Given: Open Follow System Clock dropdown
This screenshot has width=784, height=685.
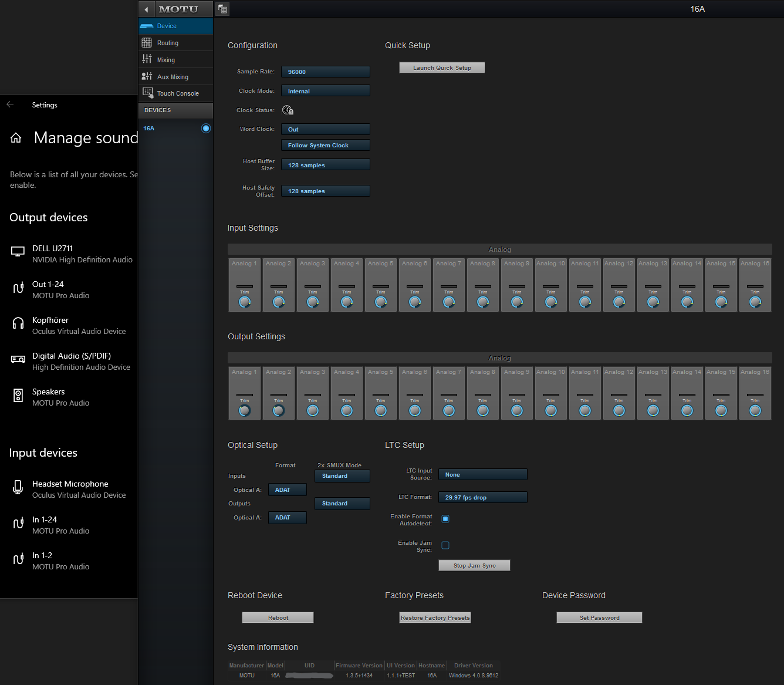Looking at the screenshot, I should click(x=326, y=145).
